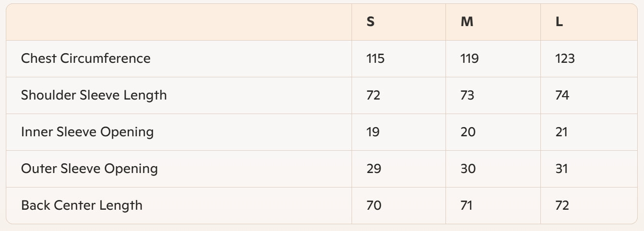Screen dimensions: 644x231
Task: Select the Shoulder Sleeve Length row label
Action: (x=94, y=95)
